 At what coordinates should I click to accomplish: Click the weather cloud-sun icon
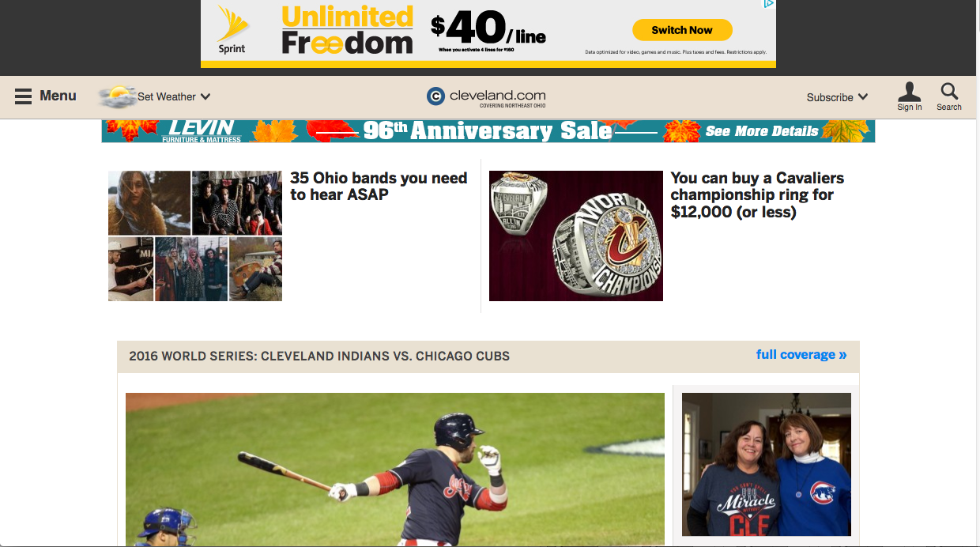pyautogui.click(x=117, y=96)
